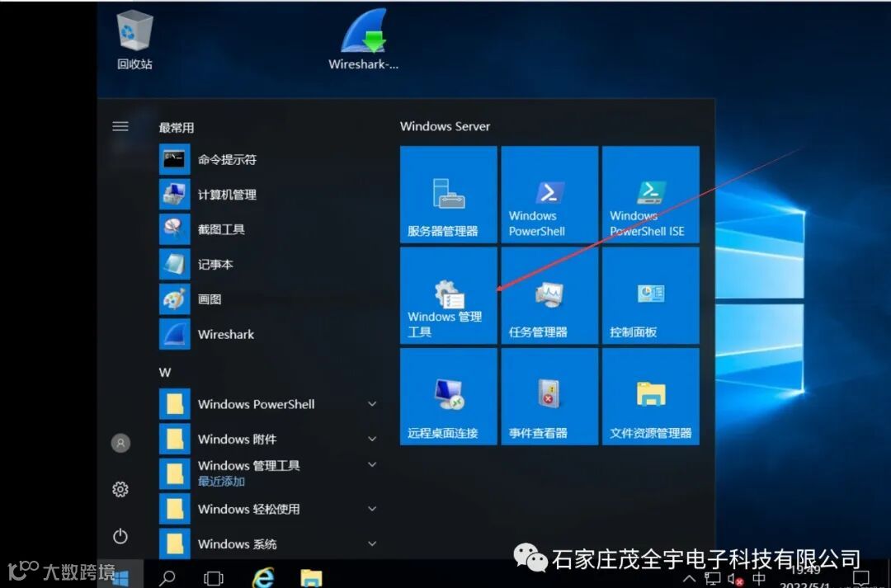The height and width of the screenshot is (588, 891).
Task: Click the Power button in Start menu
Action: pyautogui.click(x=120, y=536)
